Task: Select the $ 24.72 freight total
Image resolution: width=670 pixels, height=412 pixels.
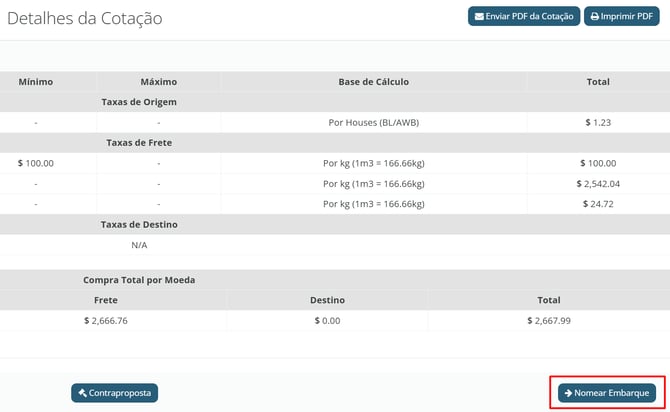Action: (598, 203)
